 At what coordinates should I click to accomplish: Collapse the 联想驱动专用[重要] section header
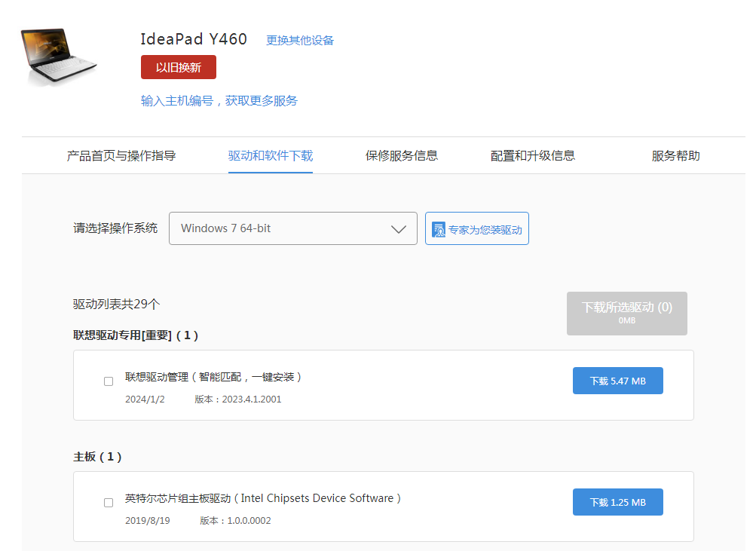coord(136,335)
